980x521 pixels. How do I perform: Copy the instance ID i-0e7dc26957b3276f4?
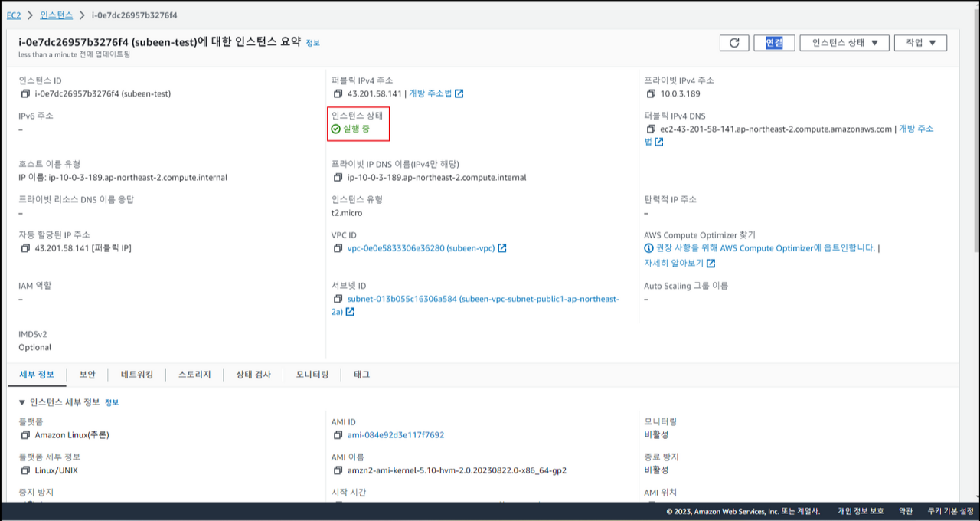25,94
